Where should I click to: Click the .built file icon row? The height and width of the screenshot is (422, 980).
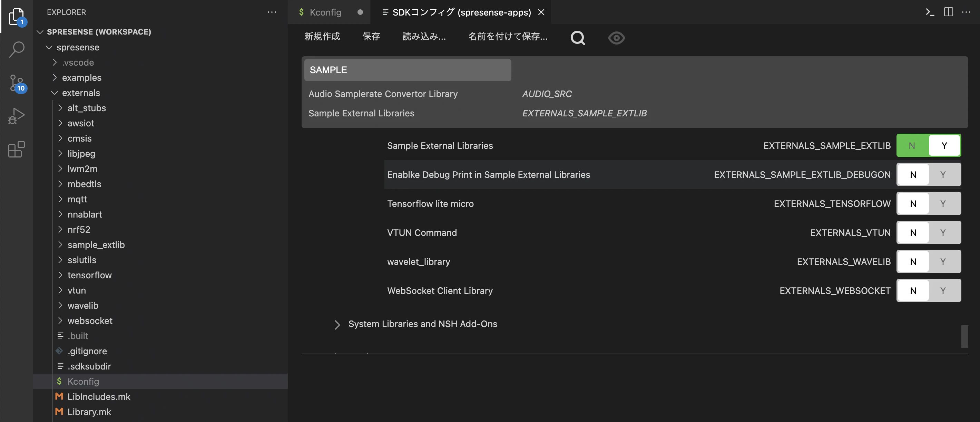pos(160,336)
